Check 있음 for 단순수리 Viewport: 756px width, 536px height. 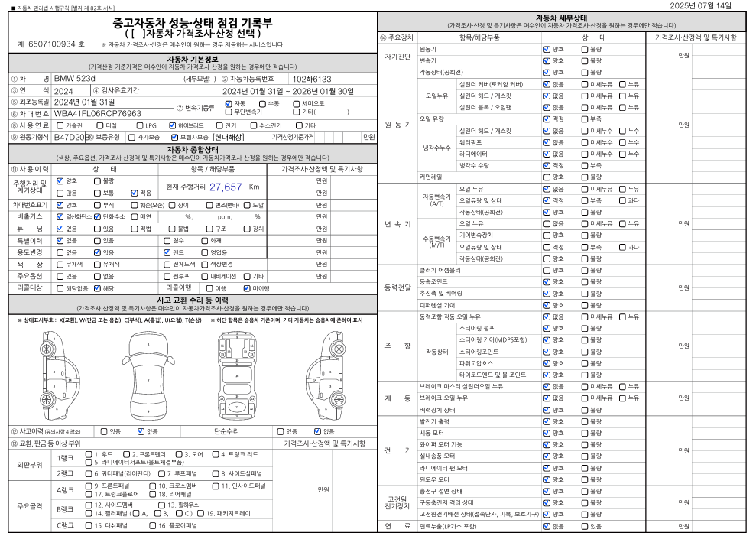[281, 431]
